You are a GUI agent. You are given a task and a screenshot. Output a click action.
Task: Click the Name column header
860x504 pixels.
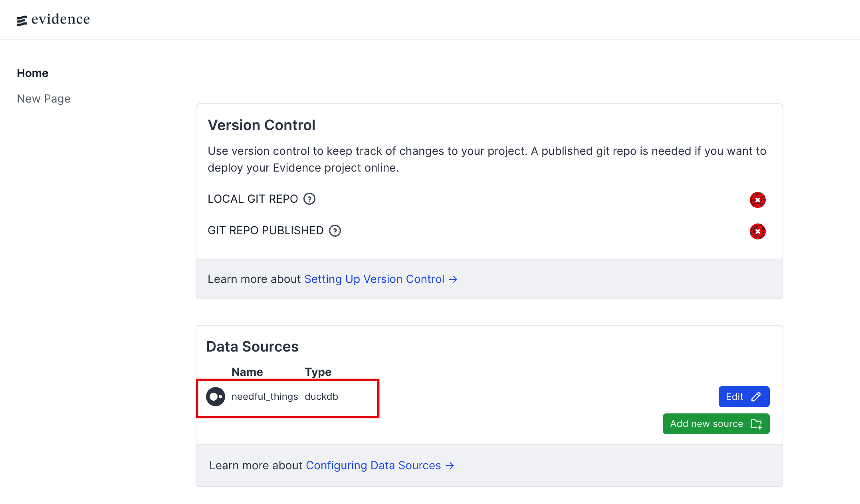pyautogui.click(x=247, y=372)
